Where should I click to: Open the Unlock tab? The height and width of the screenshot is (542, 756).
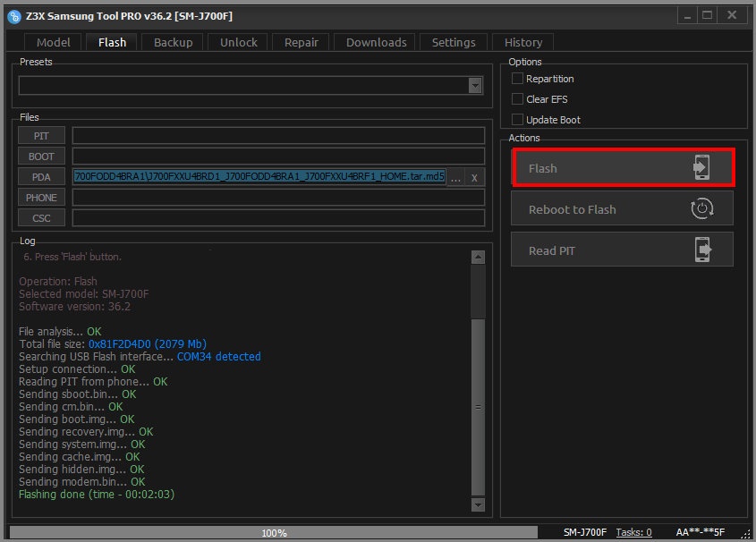tap(239, 42)
